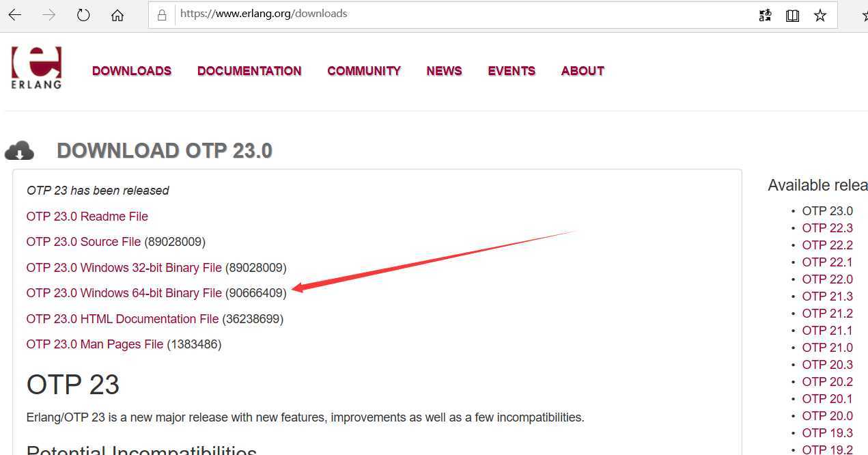
Task: Open the DOWNLOADS menu
Action: [132, 71]
